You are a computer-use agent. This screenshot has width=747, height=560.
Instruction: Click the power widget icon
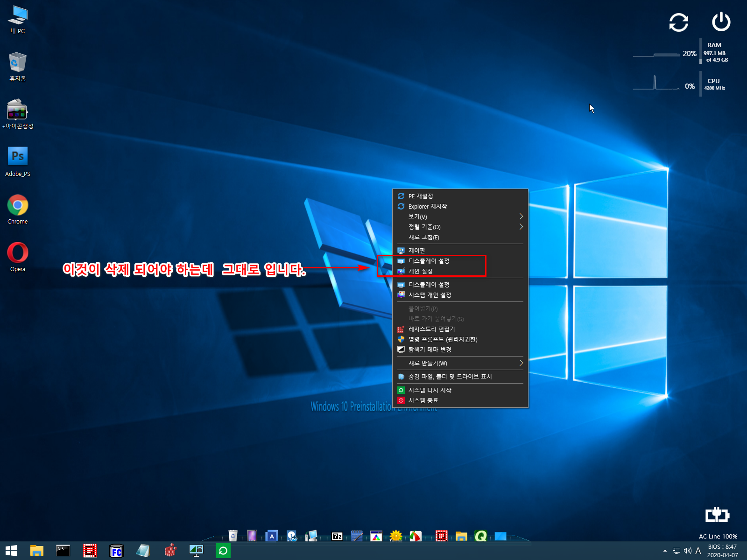coord(721,22)
